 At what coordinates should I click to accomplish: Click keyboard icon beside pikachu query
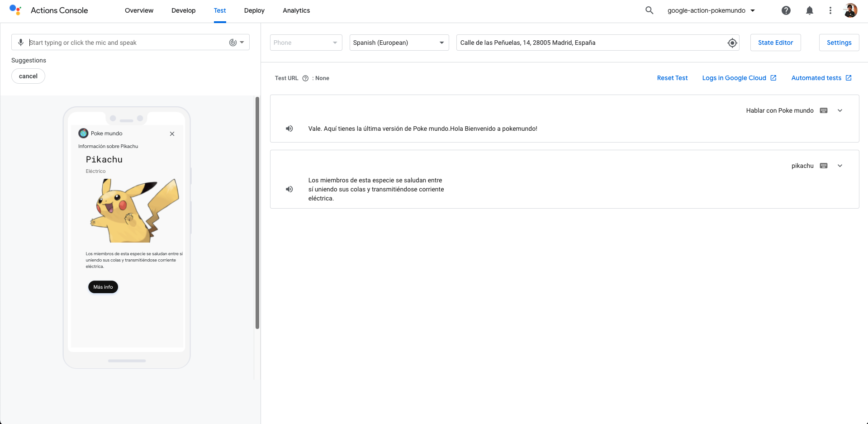coord(824,166)
